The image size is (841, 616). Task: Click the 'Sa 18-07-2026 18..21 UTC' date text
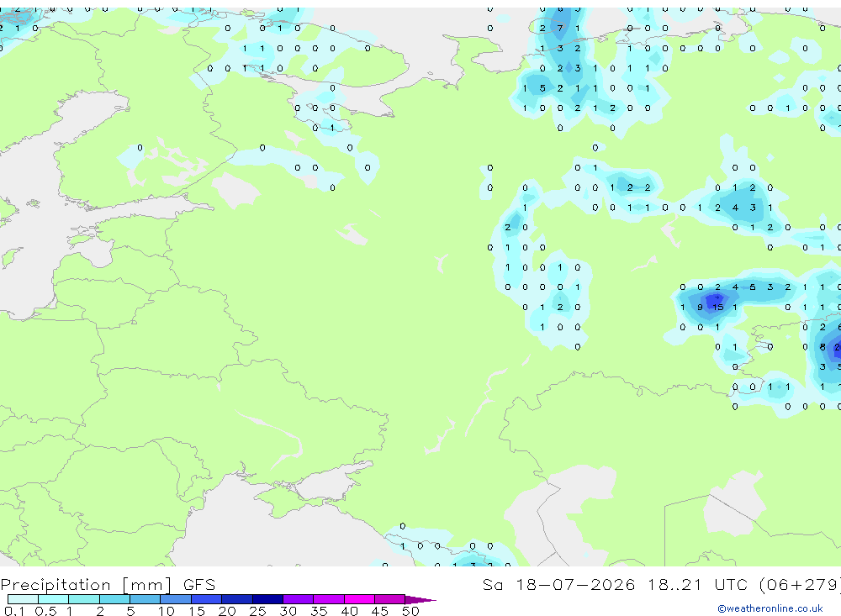tap(616, 584)
